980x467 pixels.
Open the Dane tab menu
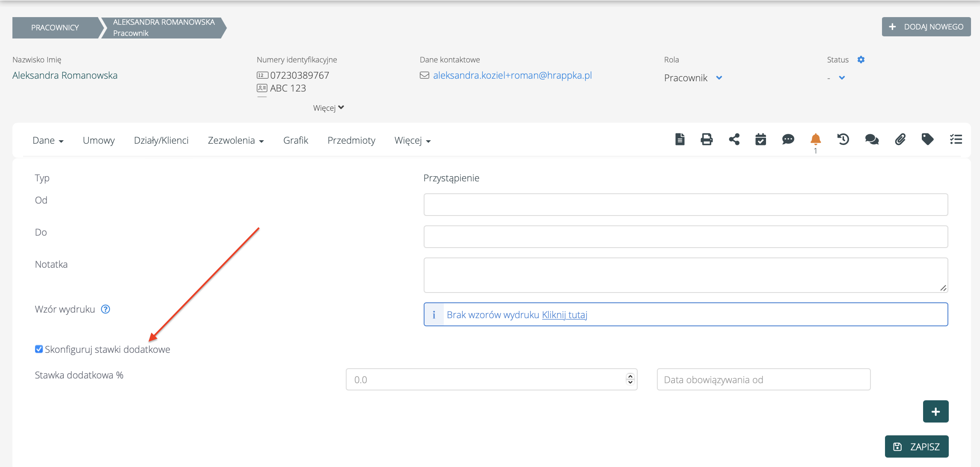(x=48, y=141)
